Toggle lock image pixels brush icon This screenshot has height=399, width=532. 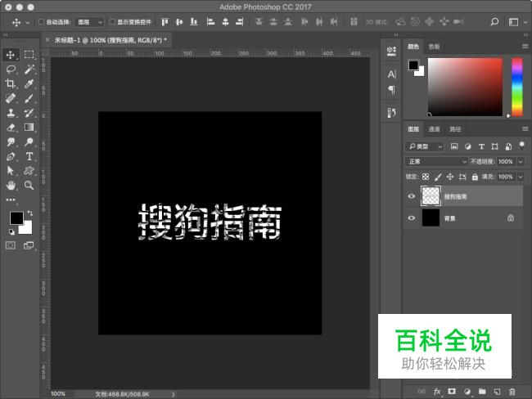(x=438, y=177)
